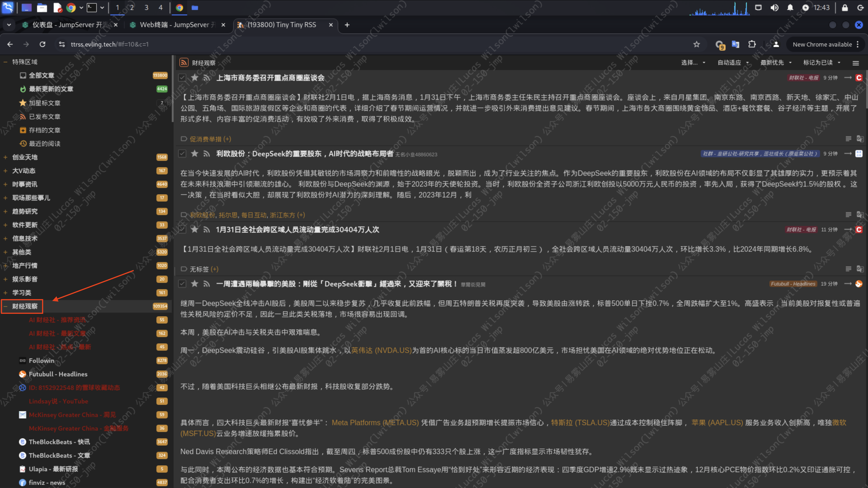Switch to workspace 2
Viewport: 868px width, 488px height.
(x=132, y=7)
